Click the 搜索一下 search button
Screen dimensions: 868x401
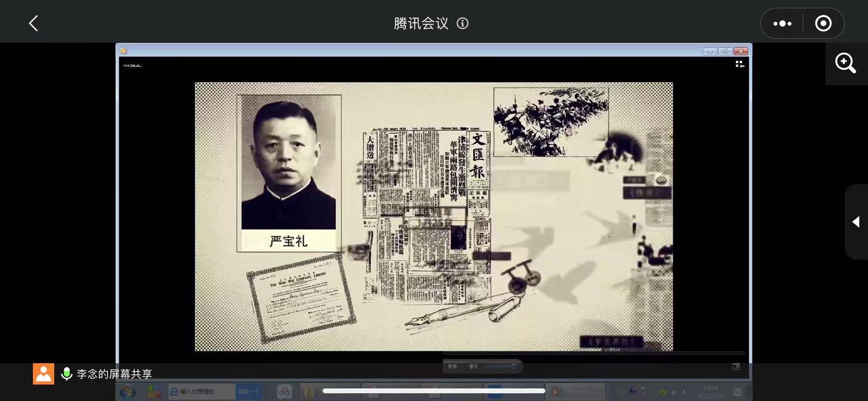click(x=248, y=391)
